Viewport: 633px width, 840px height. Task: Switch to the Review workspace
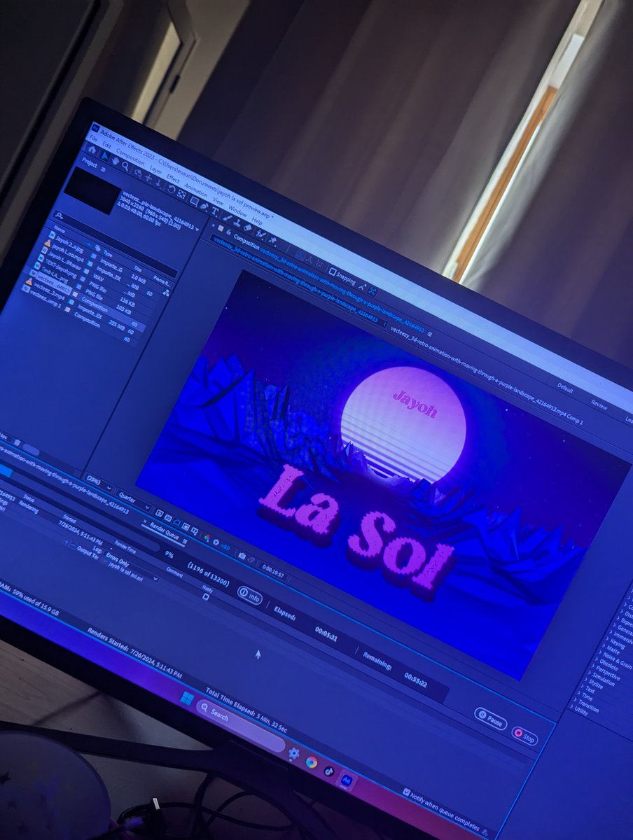(x=599, y=404)
